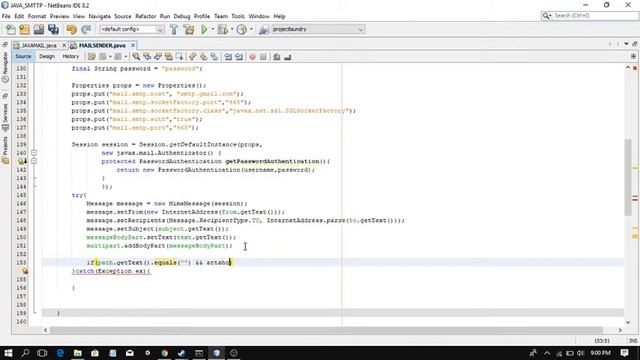Screen dimensions: 640x360
Task: Click the New Project toolbar icon
Action: (x=24, y=29)
